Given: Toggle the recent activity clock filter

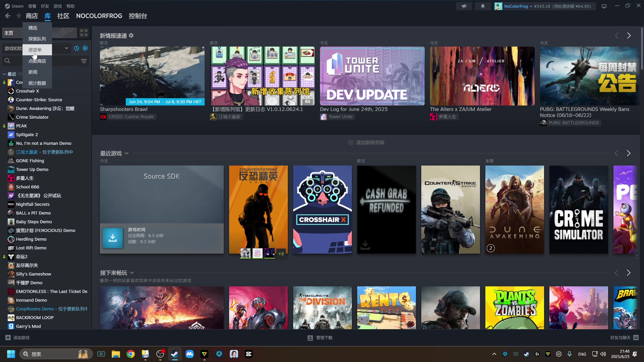Looking at the screenshot, I should click(76, 48).
